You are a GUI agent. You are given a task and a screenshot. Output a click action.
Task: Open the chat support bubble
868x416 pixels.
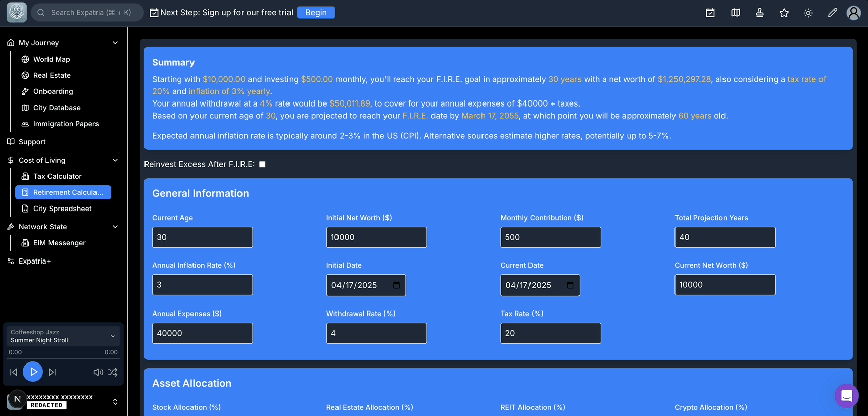[x=847, y=396]
